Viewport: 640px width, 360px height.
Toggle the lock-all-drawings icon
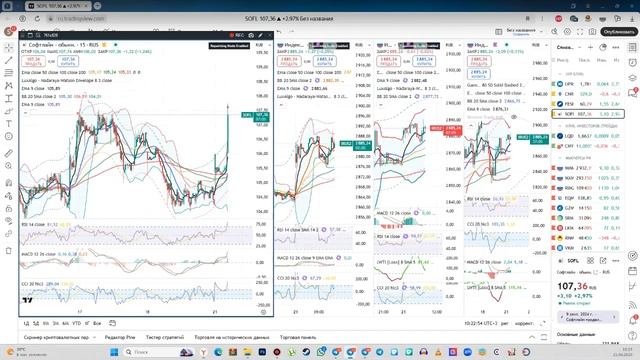(9, 209)
